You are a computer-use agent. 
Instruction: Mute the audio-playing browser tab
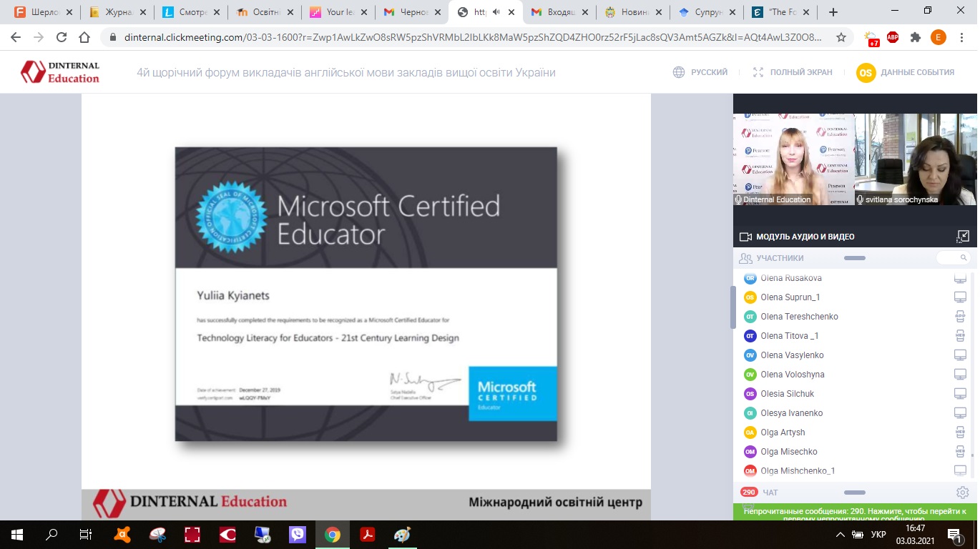(496, 12)
